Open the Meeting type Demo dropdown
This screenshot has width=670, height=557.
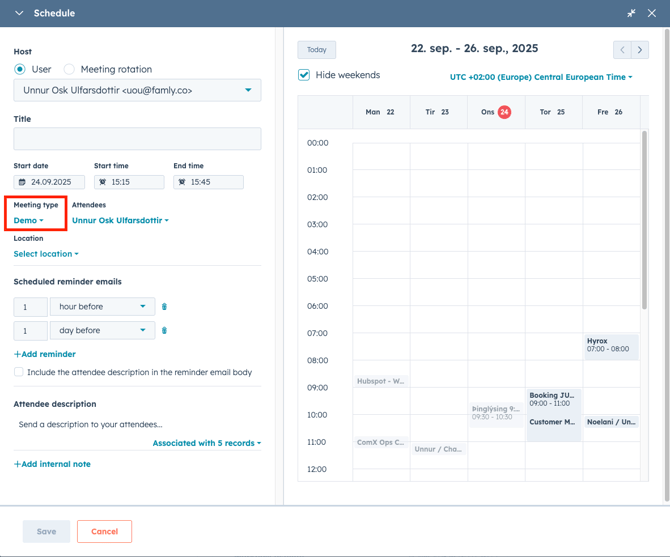28,220
